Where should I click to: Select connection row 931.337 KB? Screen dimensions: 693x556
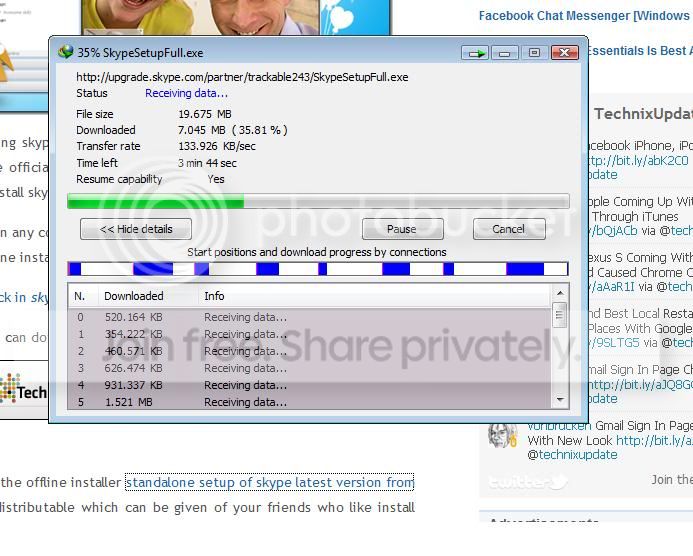[309, 385]
